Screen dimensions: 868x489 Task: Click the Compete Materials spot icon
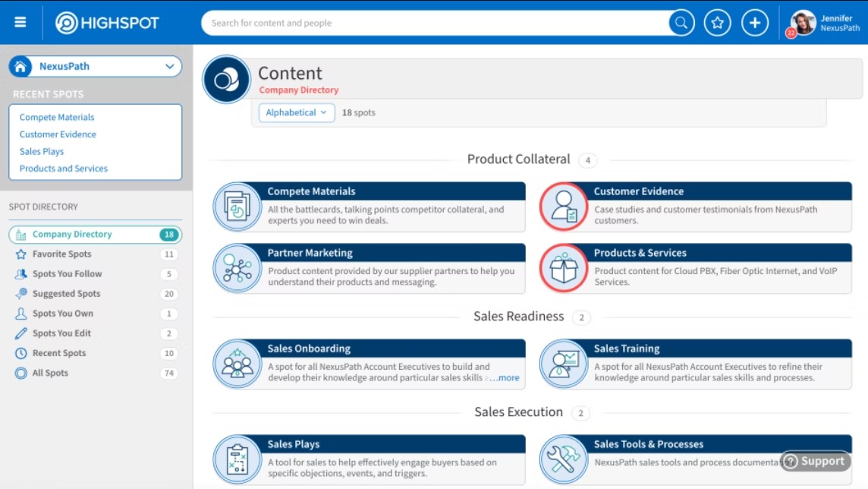pyautogui.click(x=237, y=207)
